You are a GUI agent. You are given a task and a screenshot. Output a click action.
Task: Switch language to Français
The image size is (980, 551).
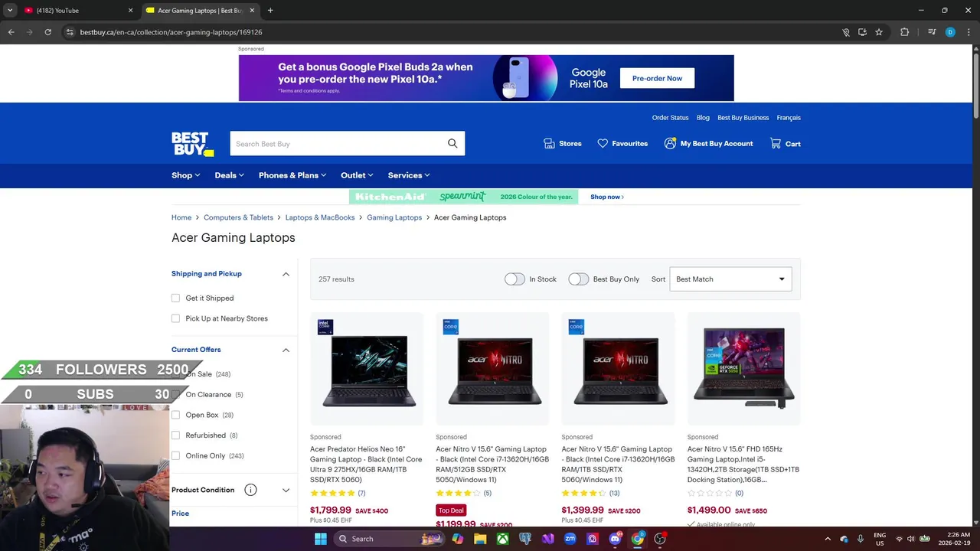point(789,118)
